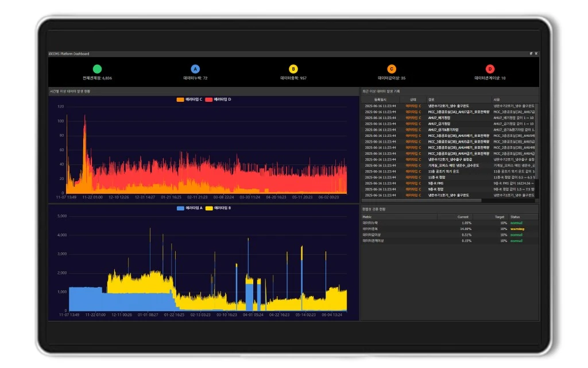
Task: Click the 'iBEEMS Platform Dashboard' panel title
Action: coord(69,53)
